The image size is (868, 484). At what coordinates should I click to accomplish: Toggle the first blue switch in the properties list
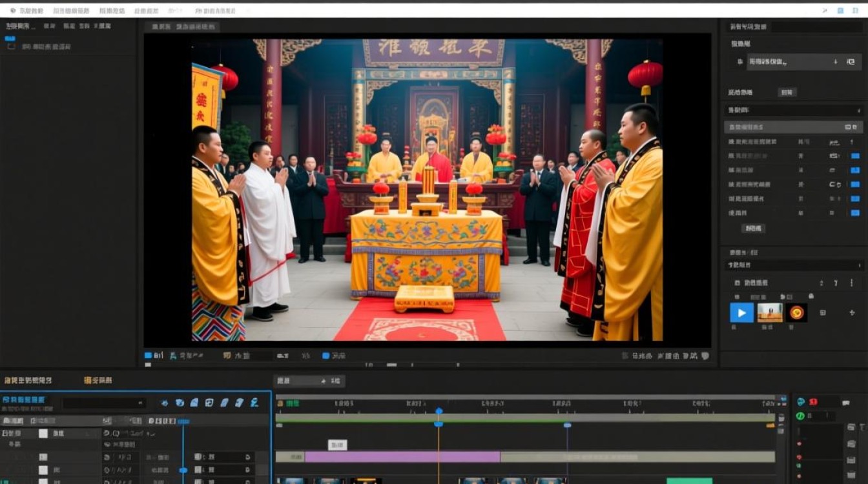[855, 156]
